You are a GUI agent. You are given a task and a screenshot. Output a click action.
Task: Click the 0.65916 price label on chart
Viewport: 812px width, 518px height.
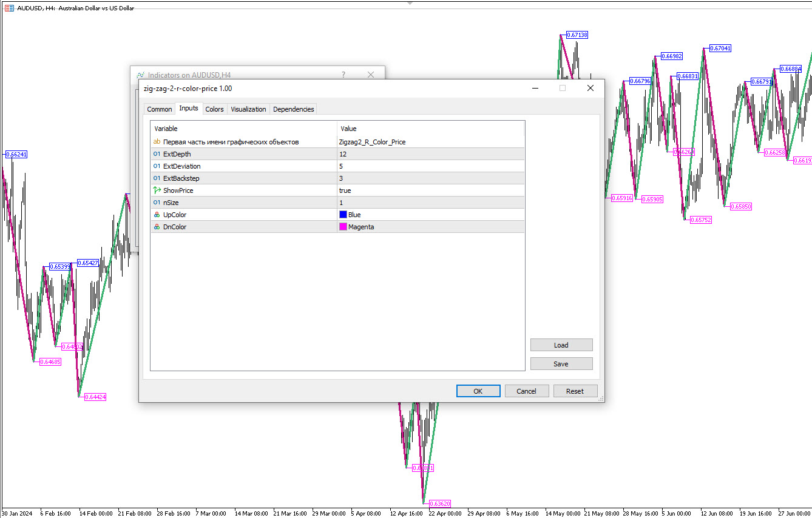tap(622, 198)
